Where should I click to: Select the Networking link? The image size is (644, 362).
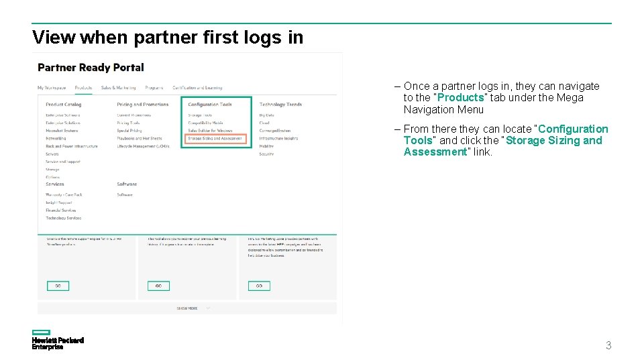pos(56,138)
